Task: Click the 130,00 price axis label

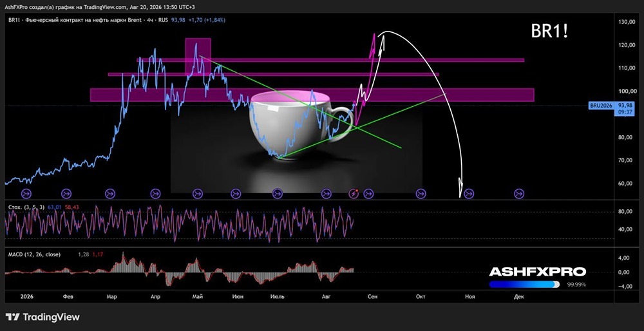Action: tap(627, 22)
